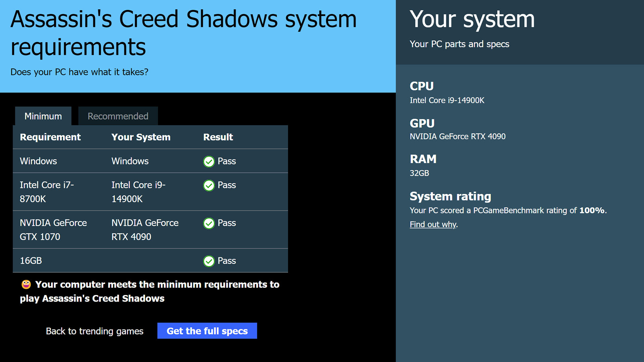This screenshot has width=644, height=362.
Task: Click green check icon in GTX 1070 row
Action: (209, 223)
